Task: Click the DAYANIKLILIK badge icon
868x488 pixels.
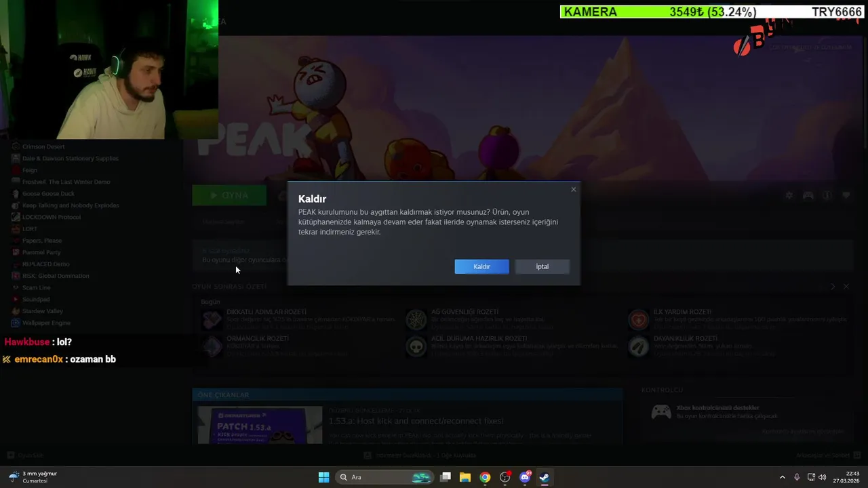Action: pyautogui.click(x=639, y=346)
